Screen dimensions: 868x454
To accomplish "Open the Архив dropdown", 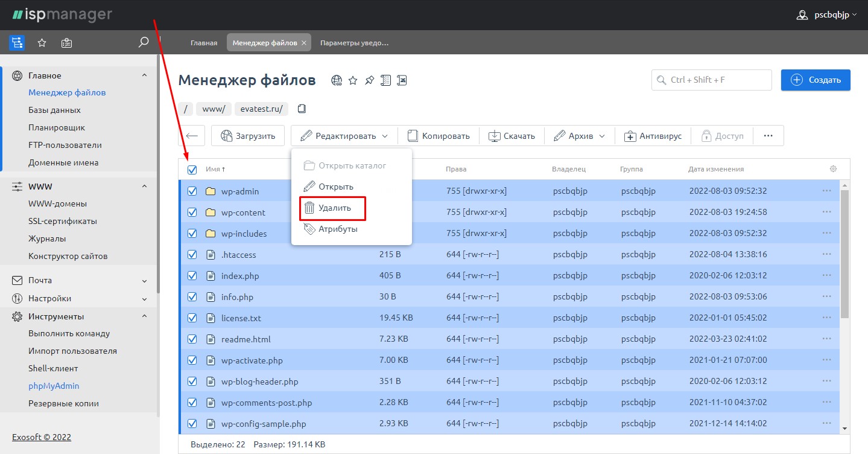I will coord(580,136).
